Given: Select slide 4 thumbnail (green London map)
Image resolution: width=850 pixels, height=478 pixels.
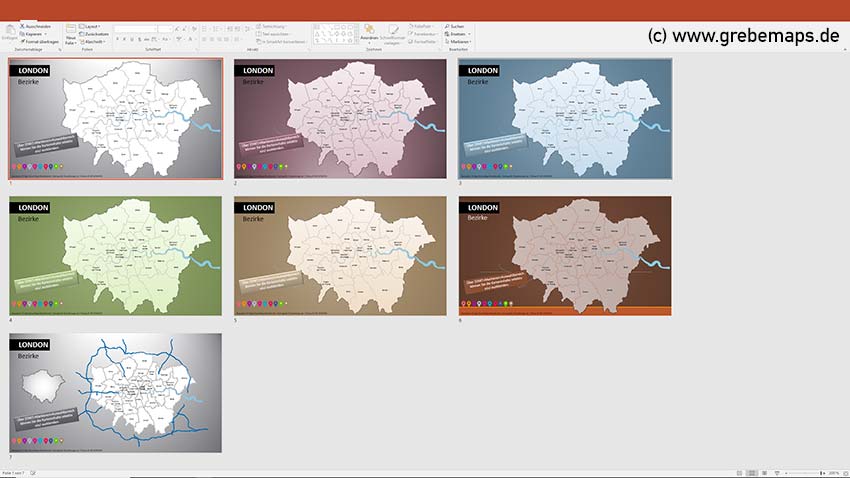Looking at the screenshot, I should pyautogui.click(x=115, y=256).
